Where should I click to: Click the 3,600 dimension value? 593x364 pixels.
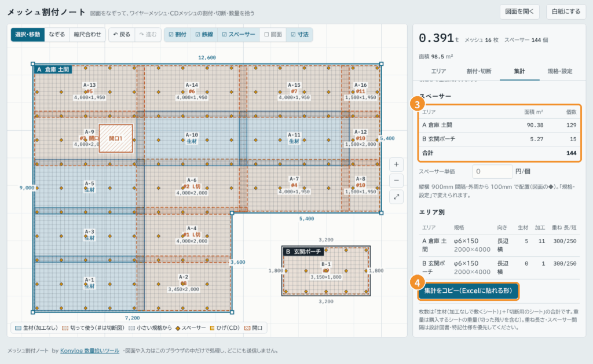pos(238,262)
